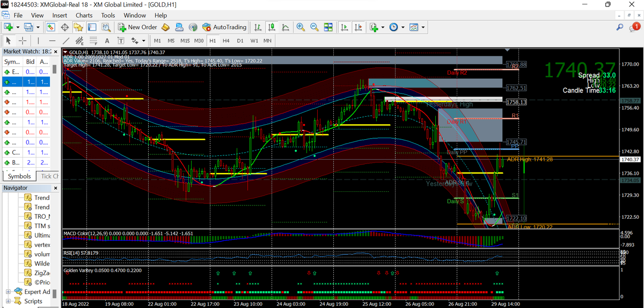Select the Equidistant Channel tool
Viewport: 644px width, 308px height.
pyautogui.click(x=79, y=40)
